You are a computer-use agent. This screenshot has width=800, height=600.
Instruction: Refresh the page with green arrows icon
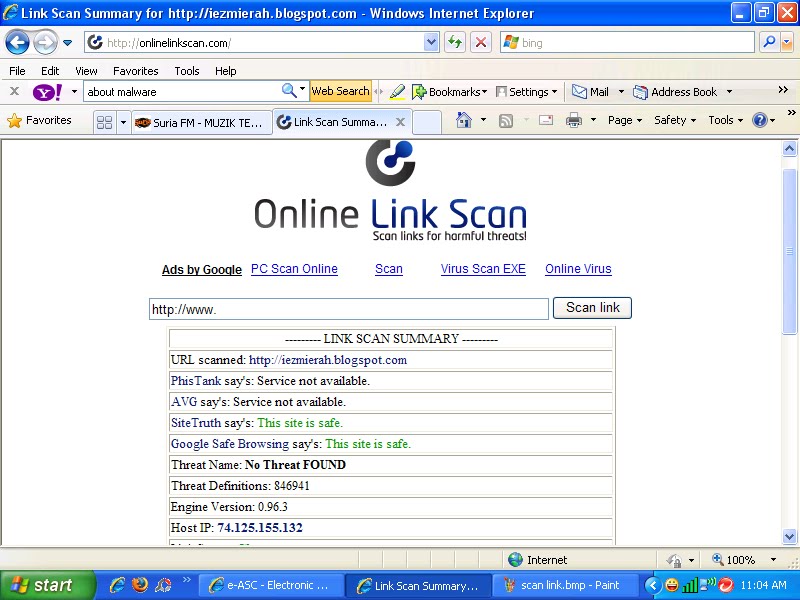pyautogui.click(x=455, y=42)
